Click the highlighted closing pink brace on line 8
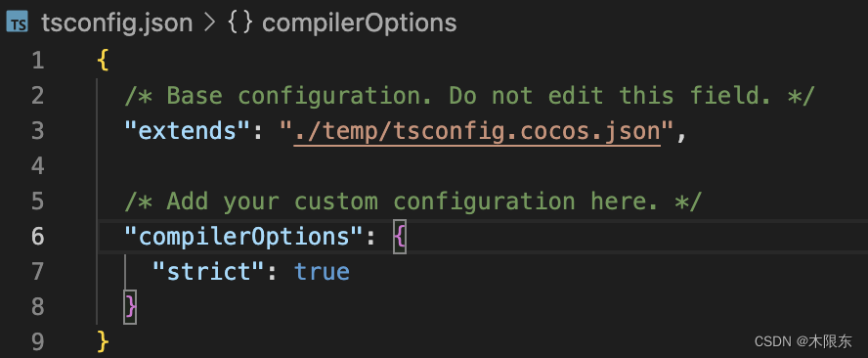The width and height of the screenshot is (868, 358). (130, 307)
